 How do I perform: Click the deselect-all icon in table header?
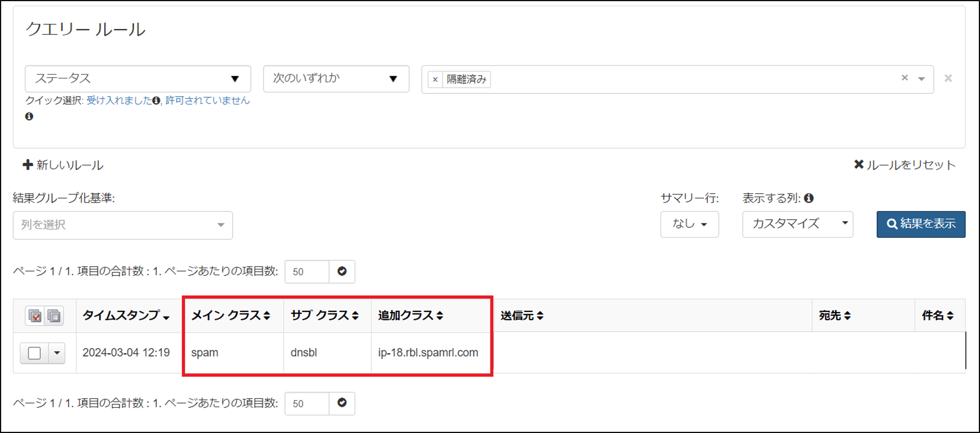[x=54, y=316]
